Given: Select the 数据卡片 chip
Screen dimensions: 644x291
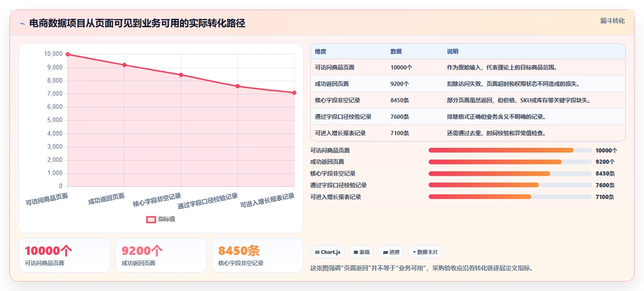Looking at the screenshot, I should [x=425, y=252].
